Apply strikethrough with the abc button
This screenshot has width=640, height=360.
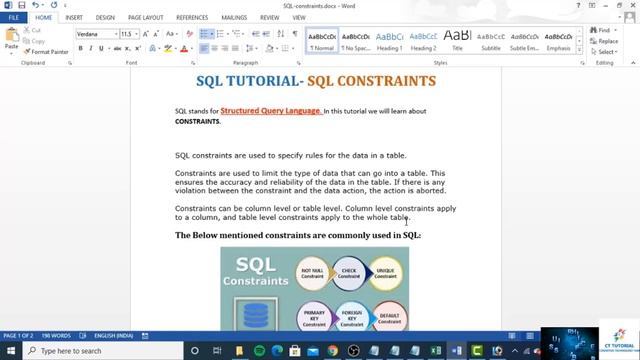coord(117,49)
